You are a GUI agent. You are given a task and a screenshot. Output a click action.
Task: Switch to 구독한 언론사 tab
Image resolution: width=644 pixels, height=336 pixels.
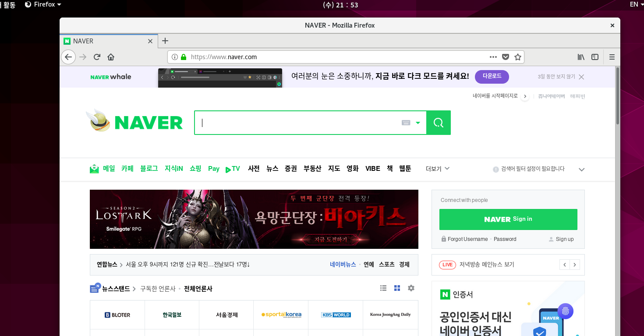coord(158,289)
